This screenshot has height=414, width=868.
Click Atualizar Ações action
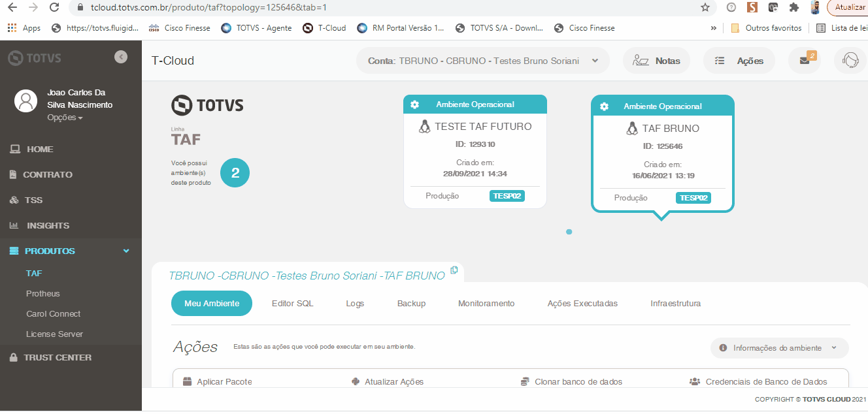coord(388,382)
